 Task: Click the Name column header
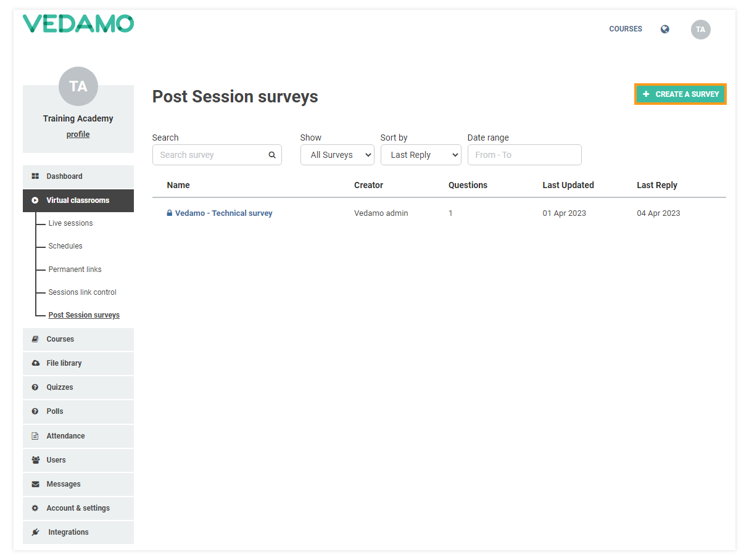pyautogui.click(x=178, y=185)
